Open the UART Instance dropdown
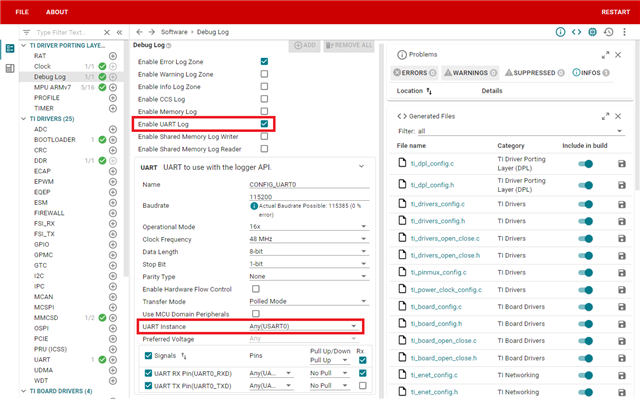The height and width of the screenshot is (399, 640). pyautogui.click(x=304, y=326)
